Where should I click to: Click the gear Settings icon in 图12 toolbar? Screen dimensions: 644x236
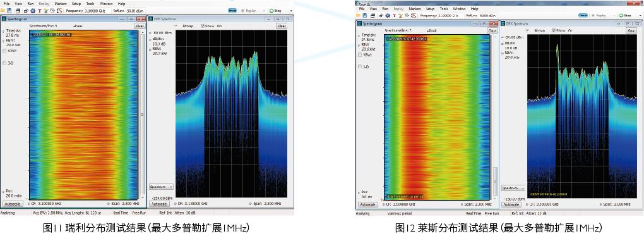(388, 15)
